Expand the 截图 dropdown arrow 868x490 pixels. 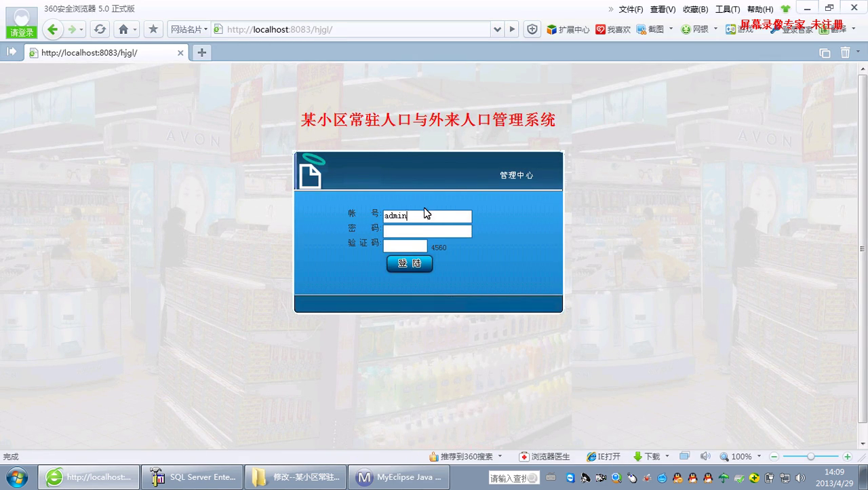click(x=671, y=29)
